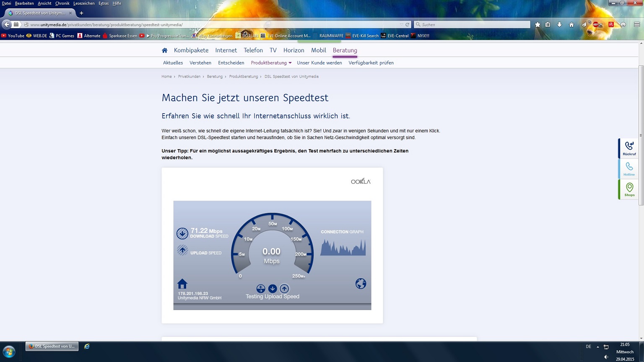Open the downloads arrow icon
Image resolution: width=644 pixels, height=362 pixels.
(x=559, y=25)
